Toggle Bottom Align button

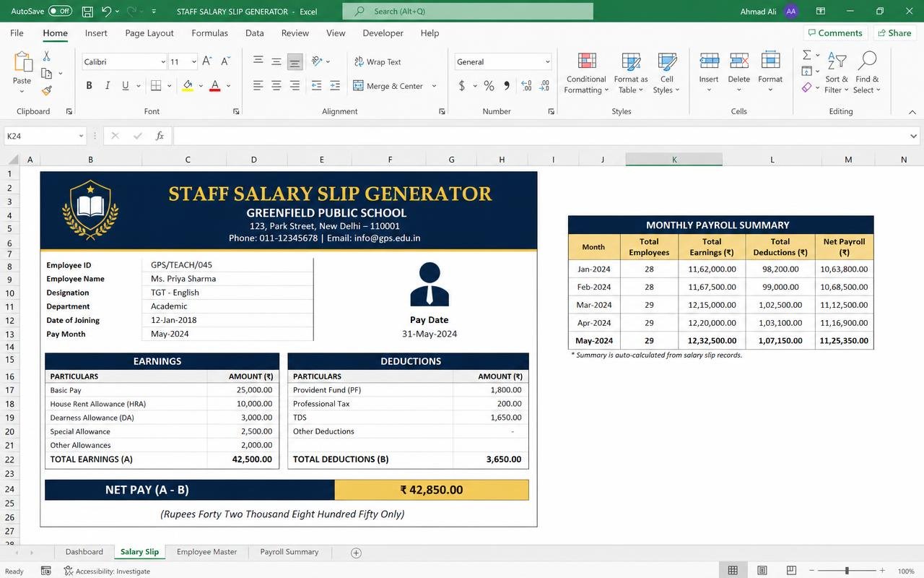click(x=295, y=62)
